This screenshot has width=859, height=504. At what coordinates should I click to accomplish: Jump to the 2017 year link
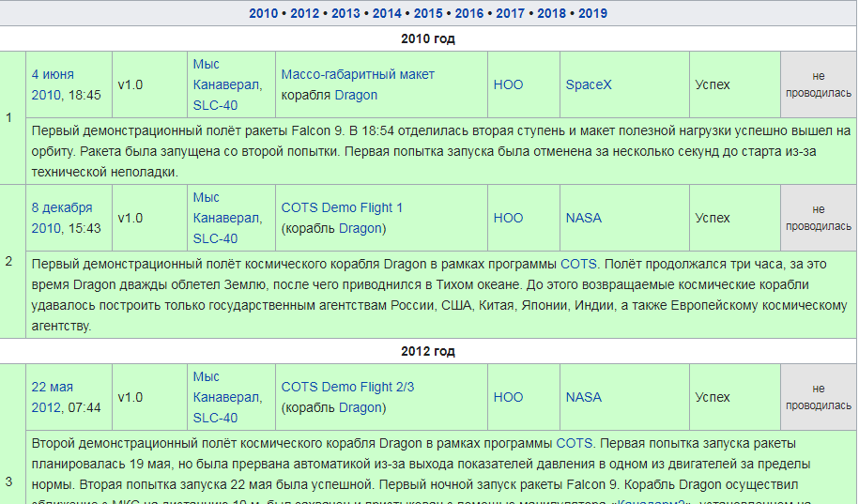(x=510, y=13)
